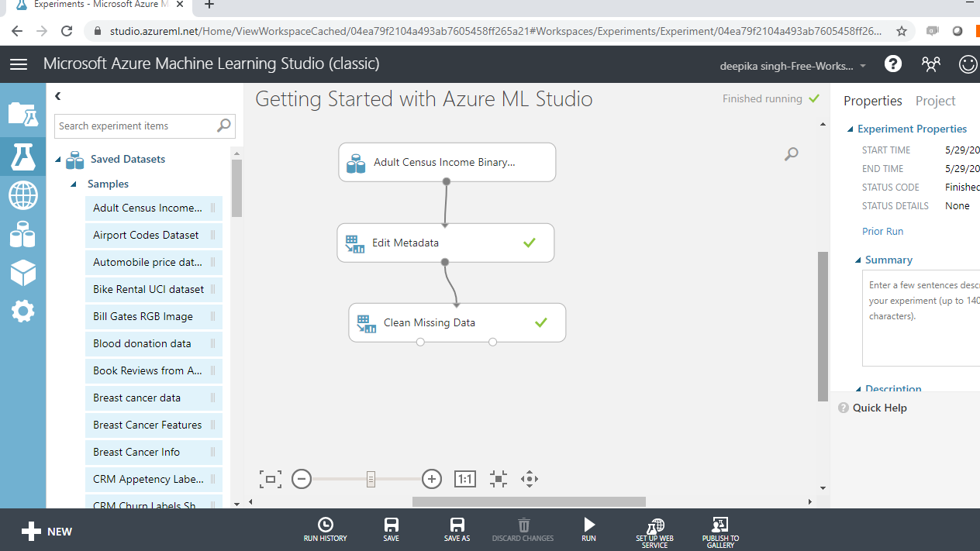Screen dimensions: 980x551
Task: Select Breast Cancer Info
Action: coord(154,452)
